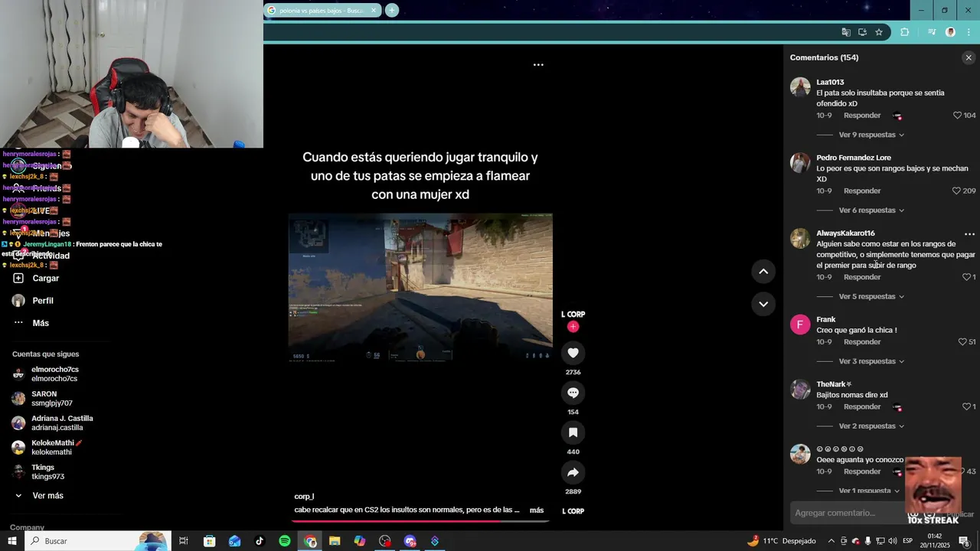Bookmark page with star icon
Screen dimensions: 980x551
click(879, 32)
